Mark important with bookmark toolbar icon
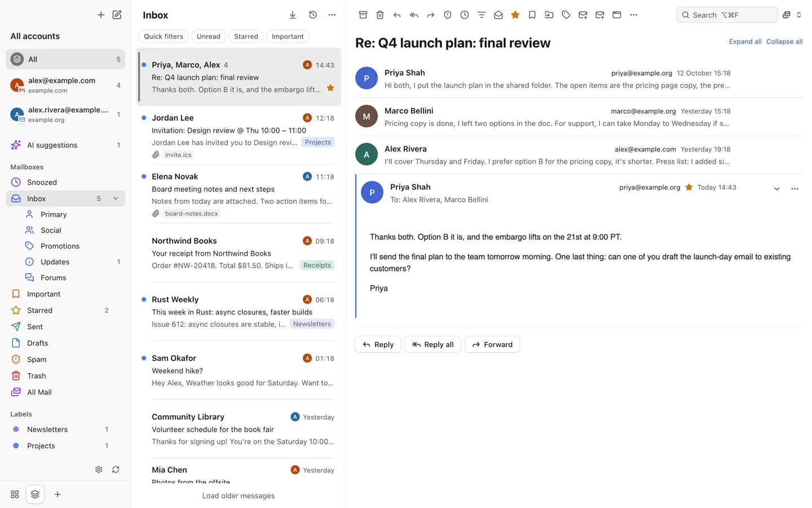This screenshot has height=508, width=812. click(x=532, y=15)
